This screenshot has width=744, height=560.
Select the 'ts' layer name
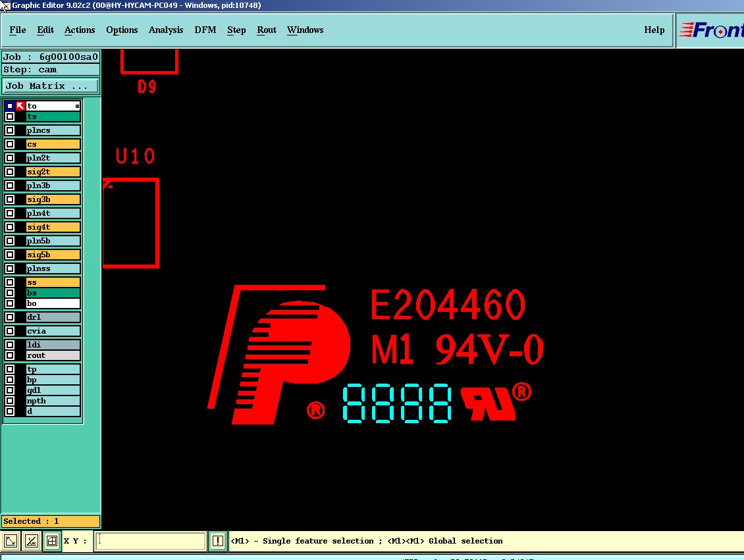pos(53,116)
